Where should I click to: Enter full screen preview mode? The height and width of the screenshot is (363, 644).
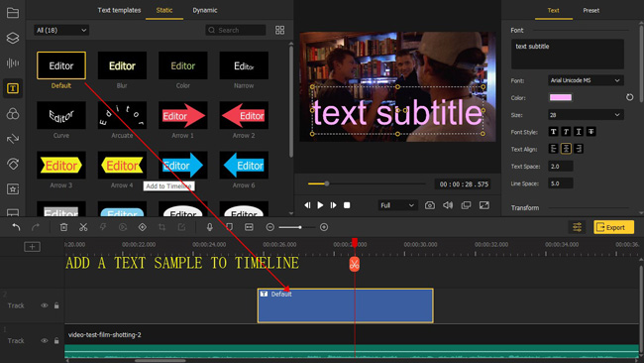(484, 205)
